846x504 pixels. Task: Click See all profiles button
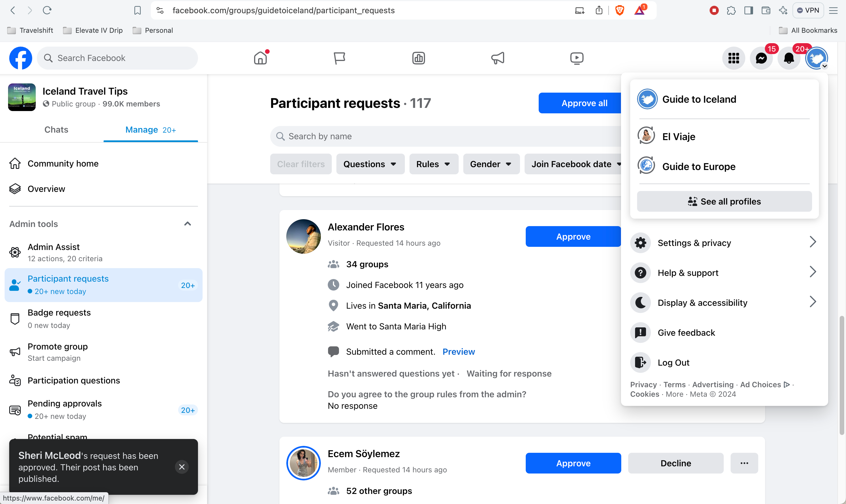point(724,201)
